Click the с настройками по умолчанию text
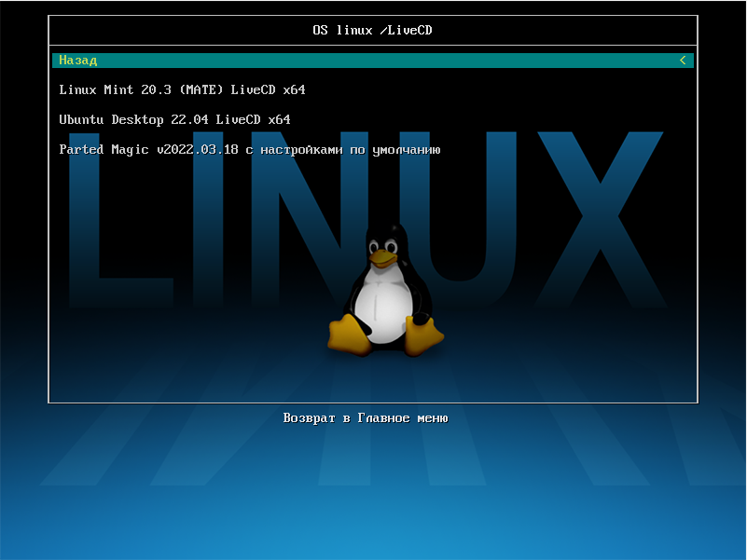747x560 pixels. (347, 150)
